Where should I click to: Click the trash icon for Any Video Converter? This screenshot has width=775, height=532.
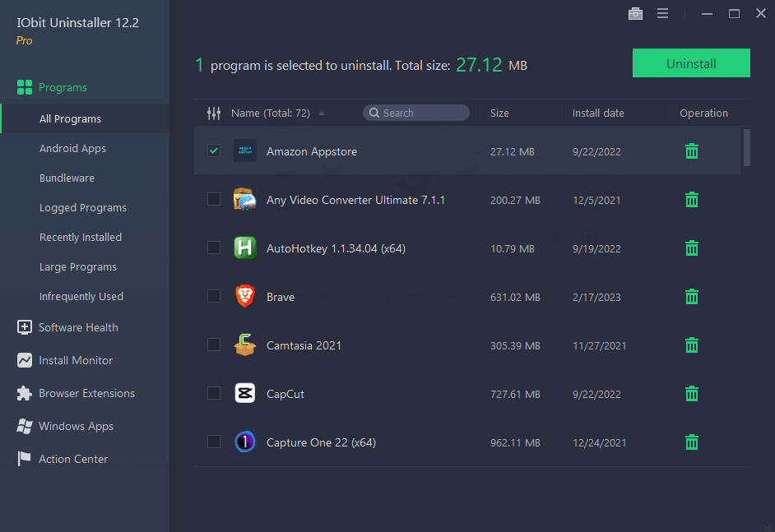pyautogui.click(x=691, y=200)
